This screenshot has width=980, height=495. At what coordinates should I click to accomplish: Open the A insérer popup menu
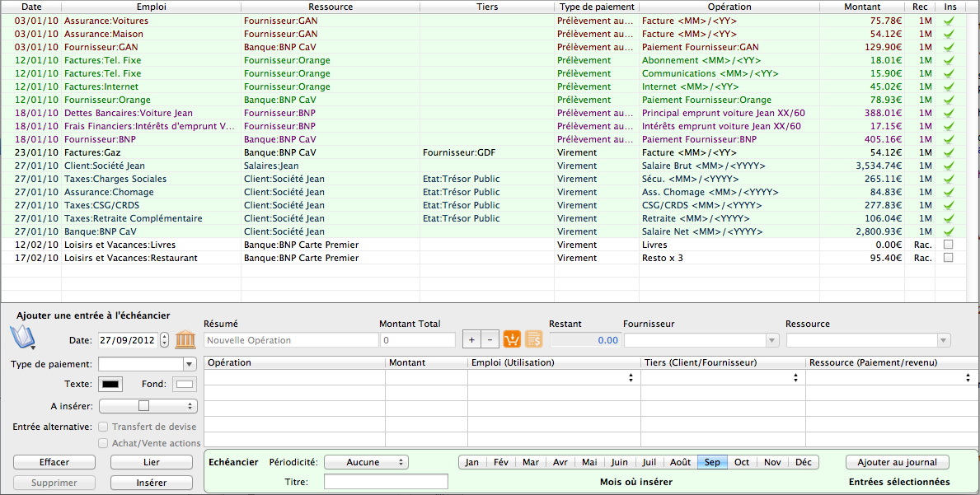(148, 406)
